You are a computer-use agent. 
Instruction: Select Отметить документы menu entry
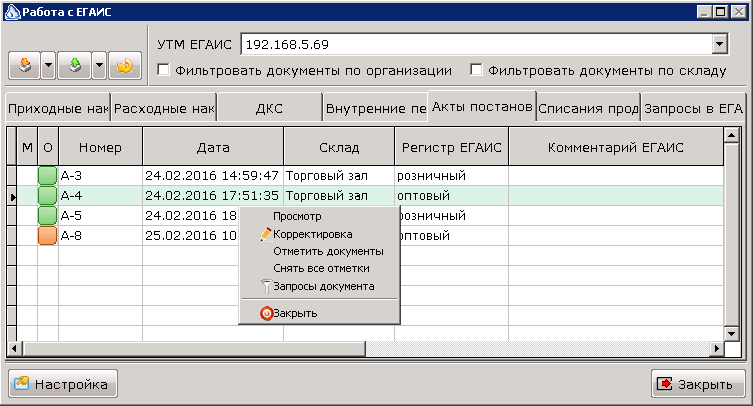click(319, 251)
